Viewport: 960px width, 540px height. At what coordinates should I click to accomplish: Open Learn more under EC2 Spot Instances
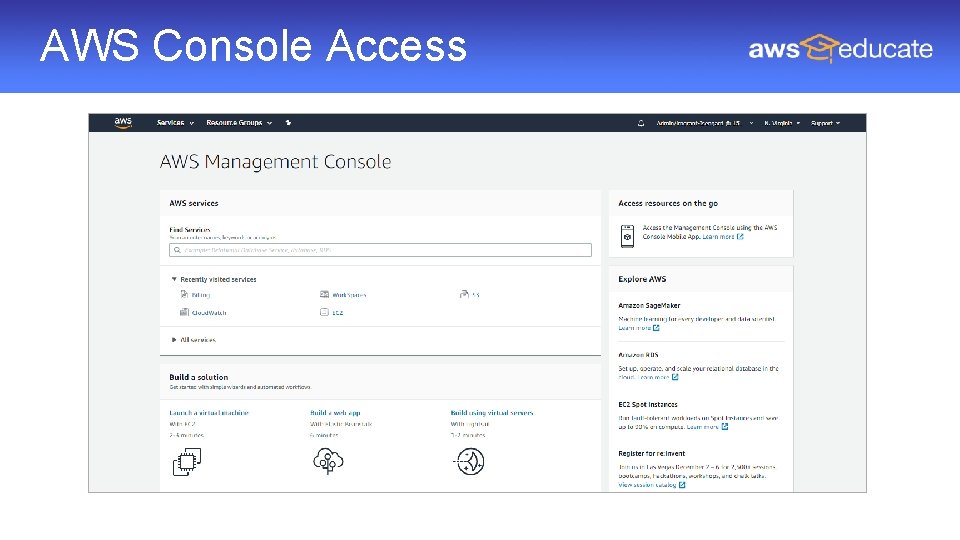tap(702, 427)
